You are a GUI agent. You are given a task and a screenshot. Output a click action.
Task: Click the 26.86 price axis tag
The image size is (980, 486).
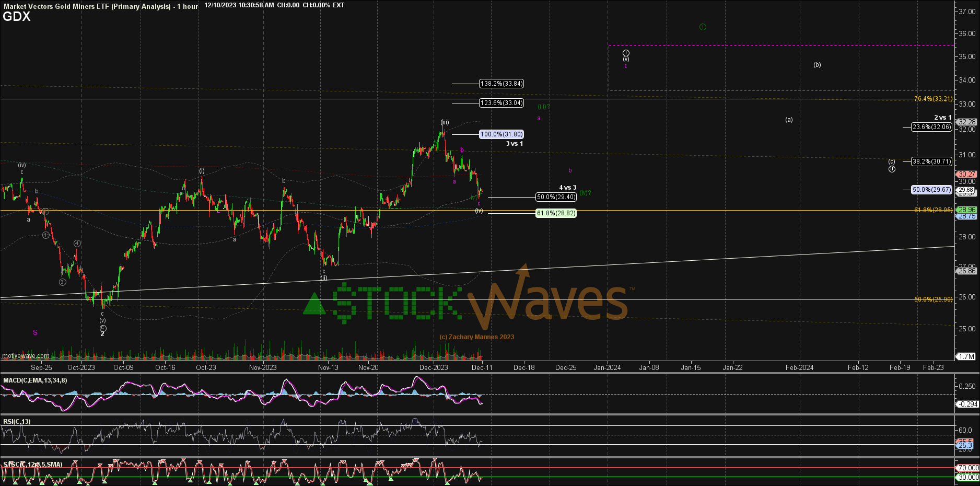click(966, 271)
